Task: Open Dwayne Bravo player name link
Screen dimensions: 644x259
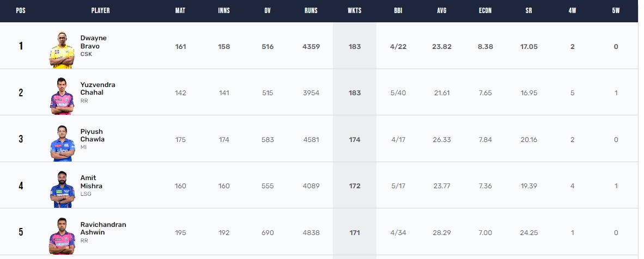Action: pyautogui.click(x=93, y=42)
